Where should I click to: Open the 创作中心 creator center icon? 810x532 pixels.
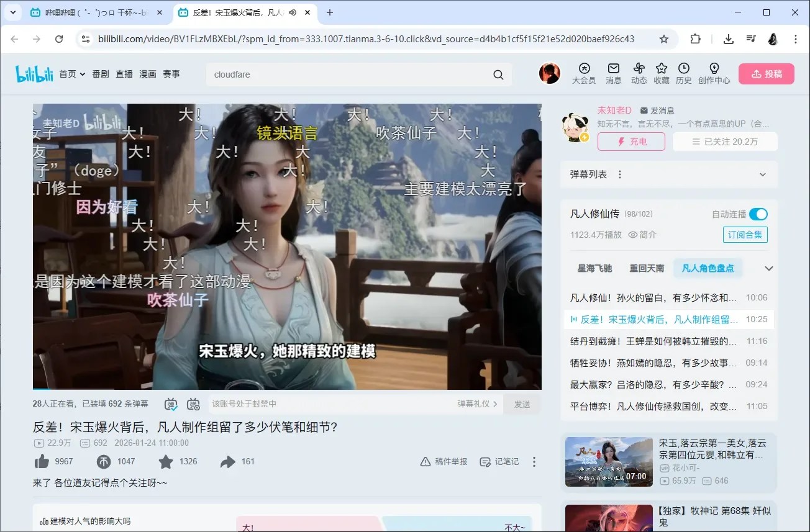click(714, 73)
